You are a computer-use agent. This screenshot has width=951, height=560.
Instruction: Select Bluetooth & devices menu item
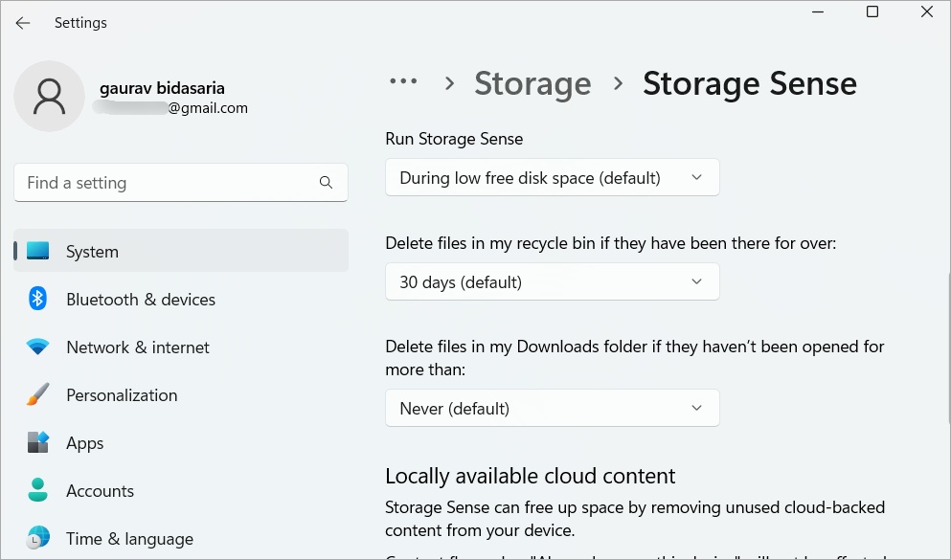[141, 300]
